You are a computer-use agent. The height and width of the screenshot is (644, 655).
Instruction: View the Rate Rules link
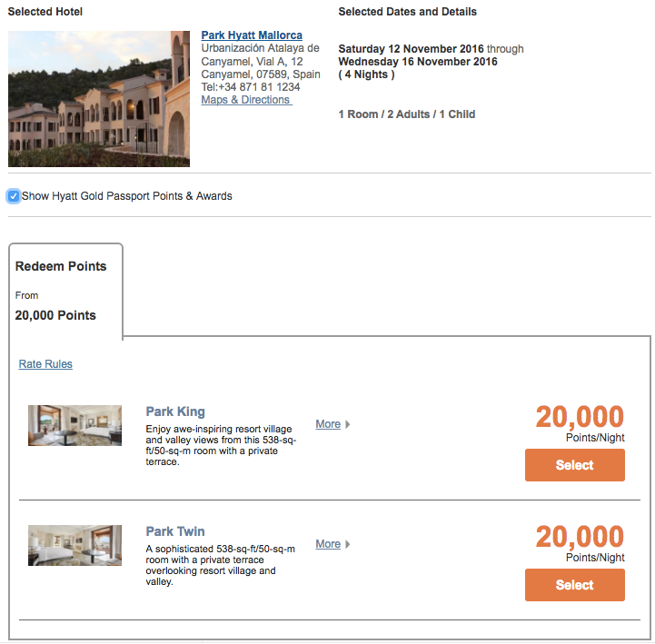point(45,363)
